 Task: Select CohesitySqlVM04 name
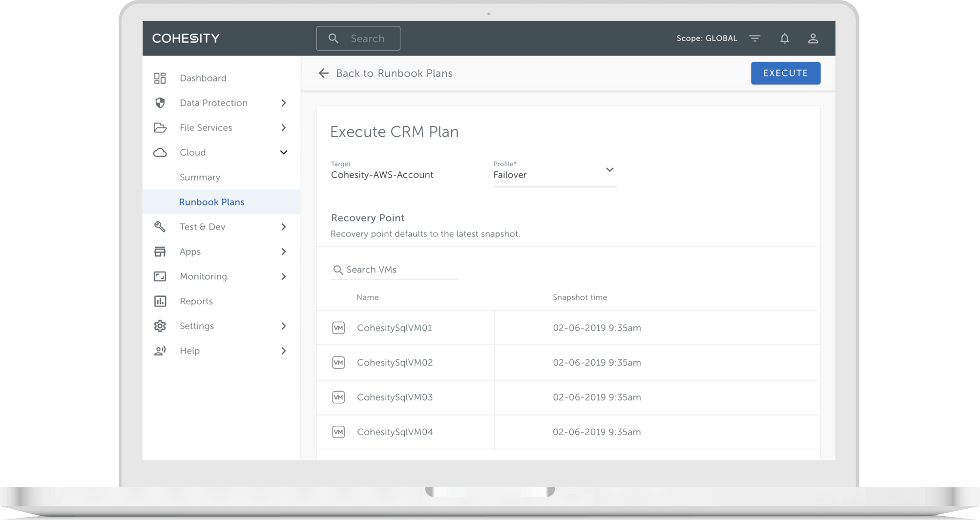395,432
